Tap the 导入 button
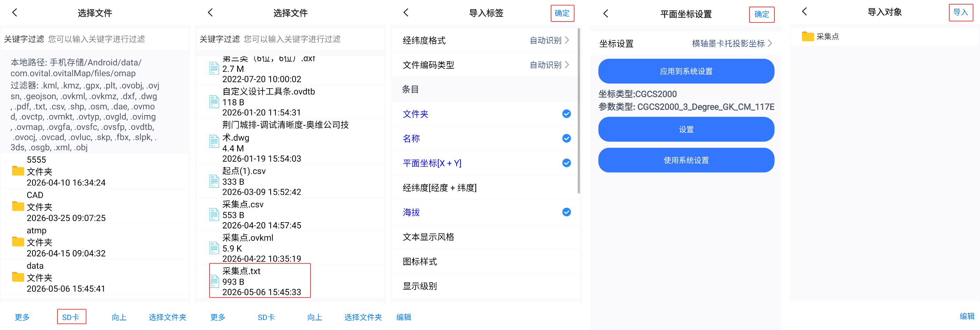 961,12
